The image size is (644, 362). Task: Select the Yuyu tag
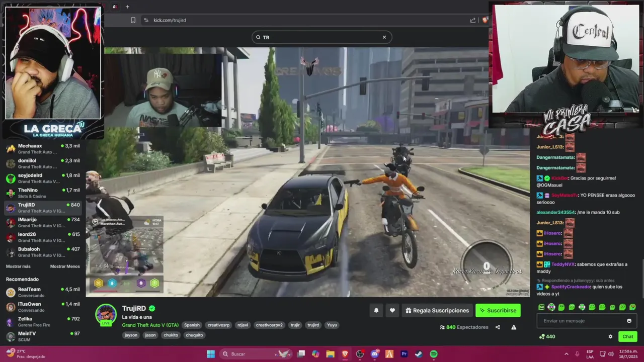332,325
